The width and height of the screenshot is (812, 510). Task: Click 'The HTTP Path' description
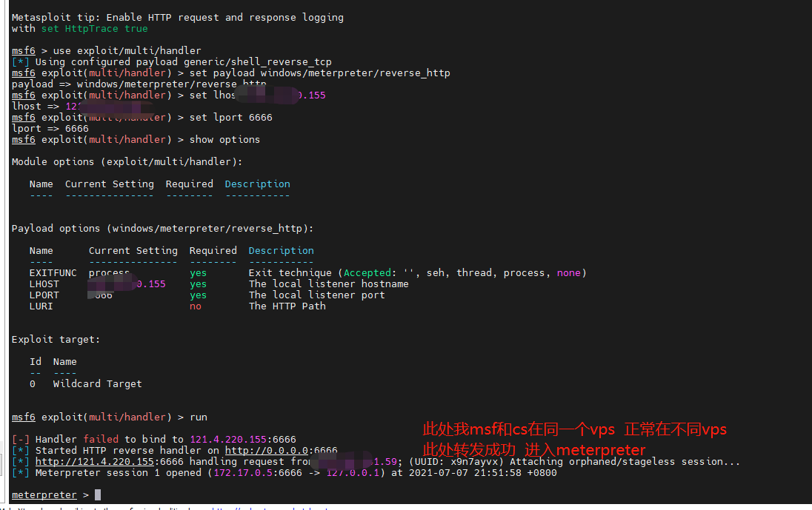tap(287, 306)
